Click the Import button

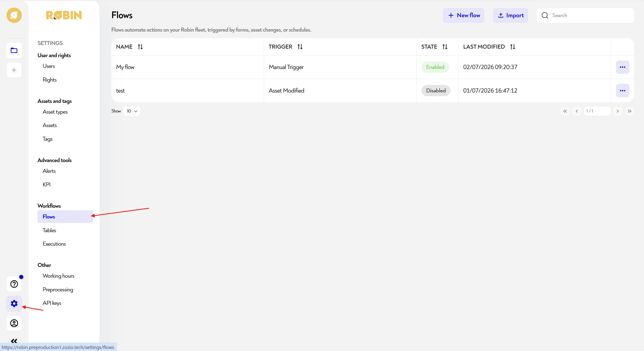point(510,15)
